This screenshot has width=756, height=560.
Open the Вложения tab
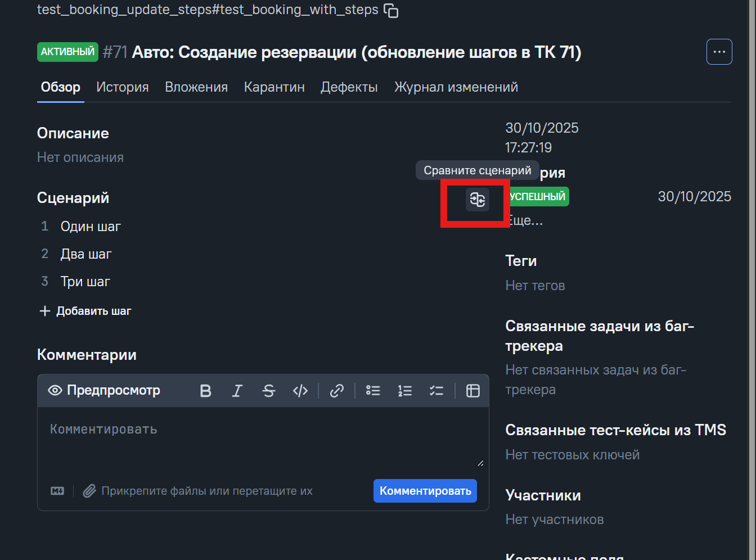[196, 87]
